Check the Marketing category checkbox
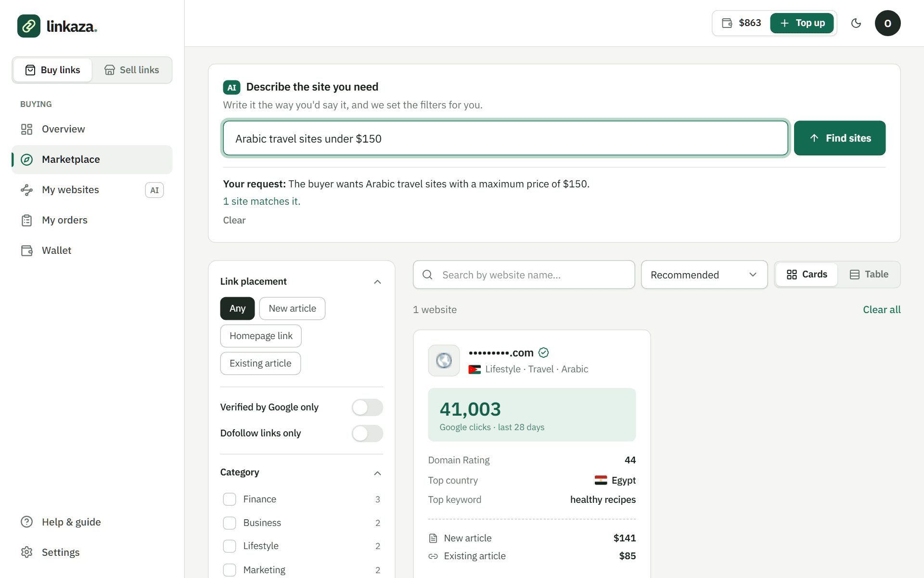Image resolution: width=924 pixels, height=578 pixels. pyautogui.click(x=230, y=570)
